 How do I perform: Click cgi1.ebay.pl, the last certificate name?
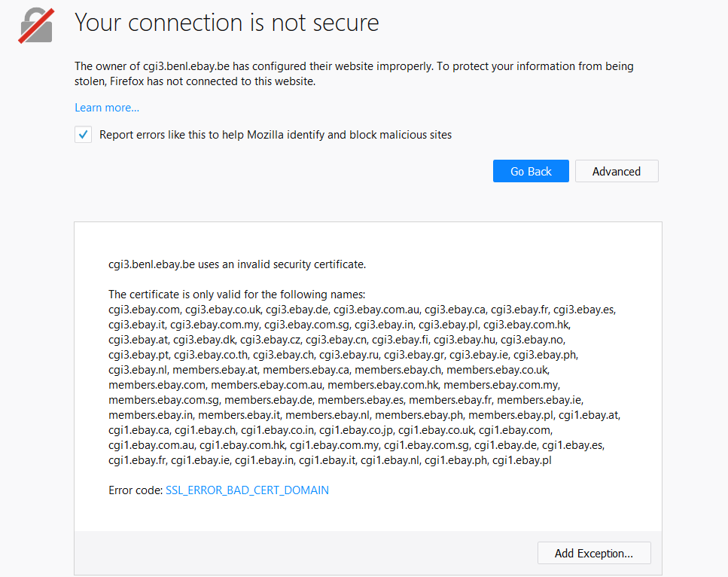(522, 460)
